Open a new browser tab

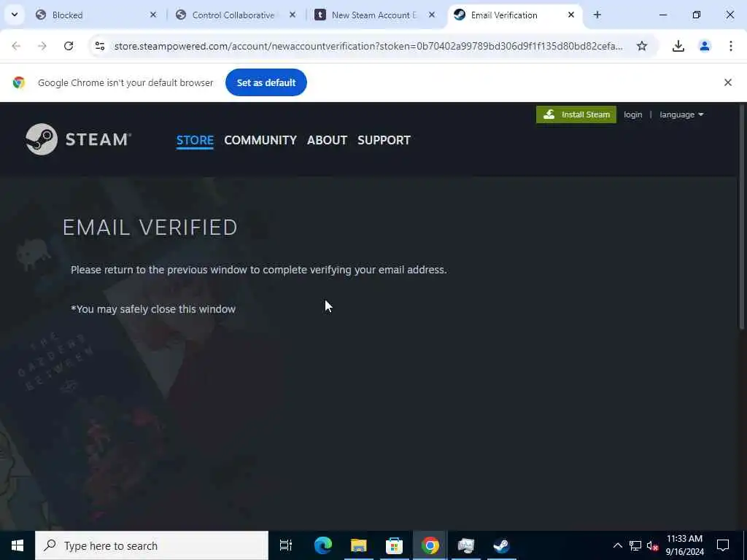597,15
